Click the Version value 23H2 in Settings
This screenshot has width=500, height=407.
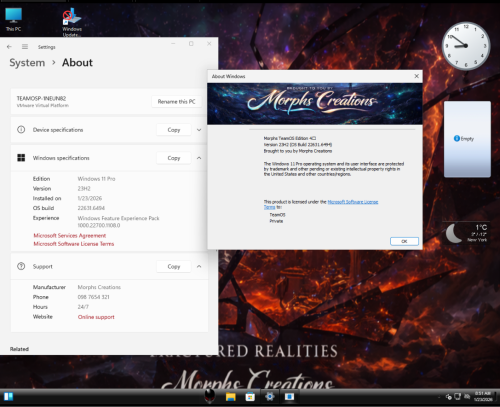[84, 188]
